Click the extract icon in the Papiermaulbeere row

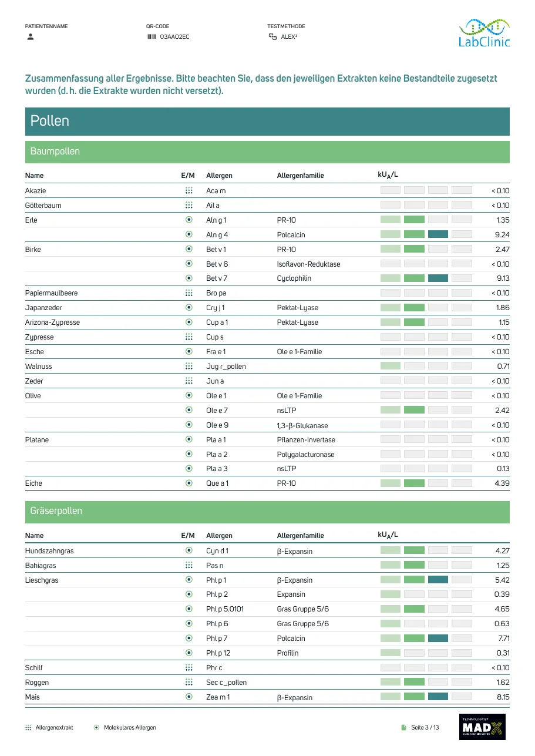click(189, 293)
